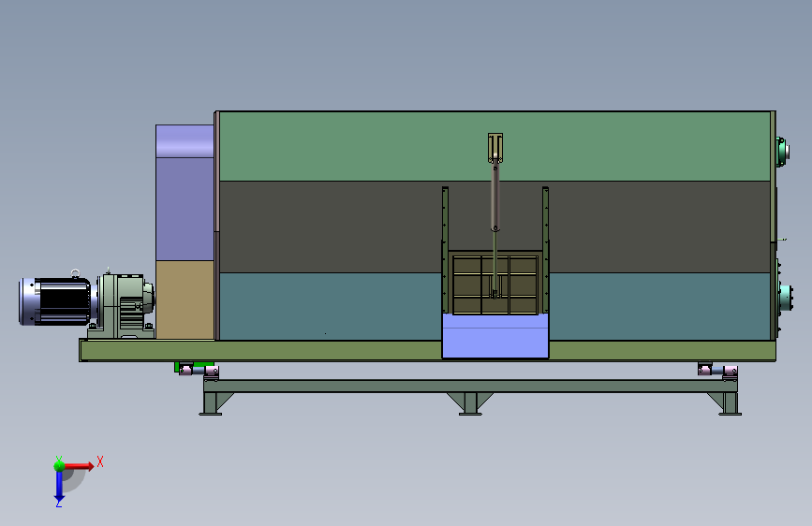The height and width of the screenshot is (526, 812).
Task: Click the cylinder mounting bracket above the gate
Action: [495, 148]
